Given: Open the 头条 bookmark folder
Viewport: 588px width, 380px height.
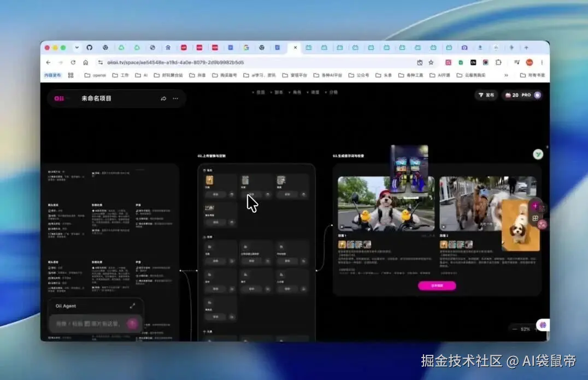Looking at the screenshot, I should tap(384, 75).
